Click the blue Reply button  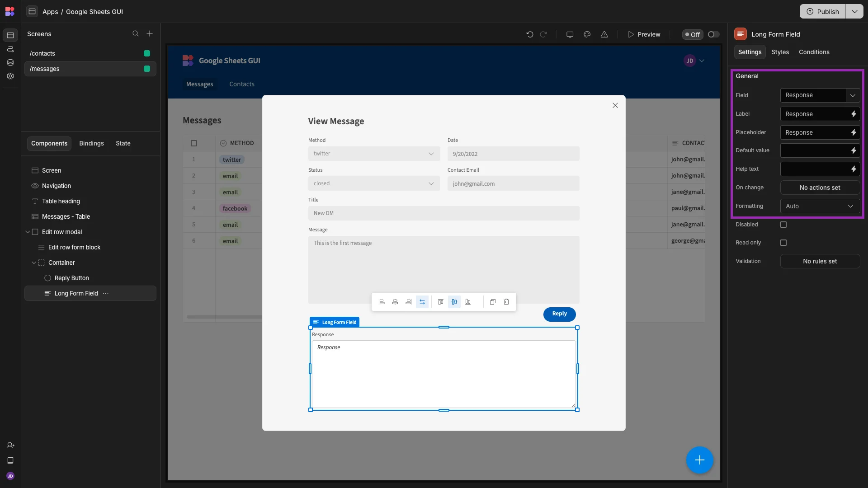click(x=559, y=314)
